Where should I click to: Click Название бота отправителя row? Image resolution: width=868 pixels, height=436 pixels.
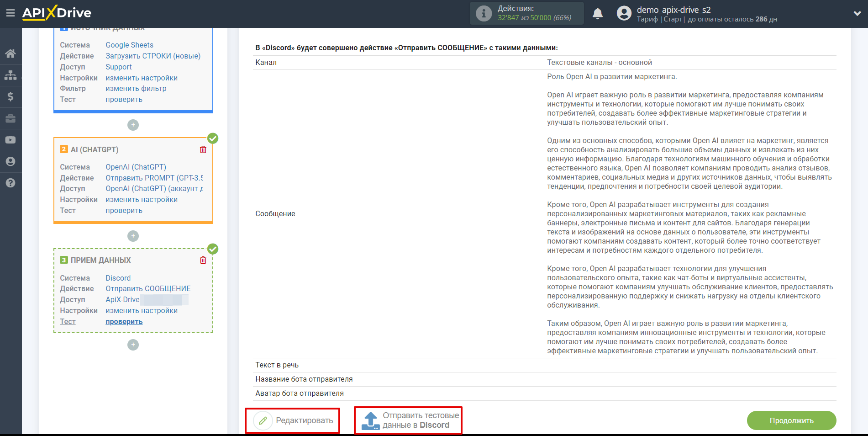pos(544,379)
